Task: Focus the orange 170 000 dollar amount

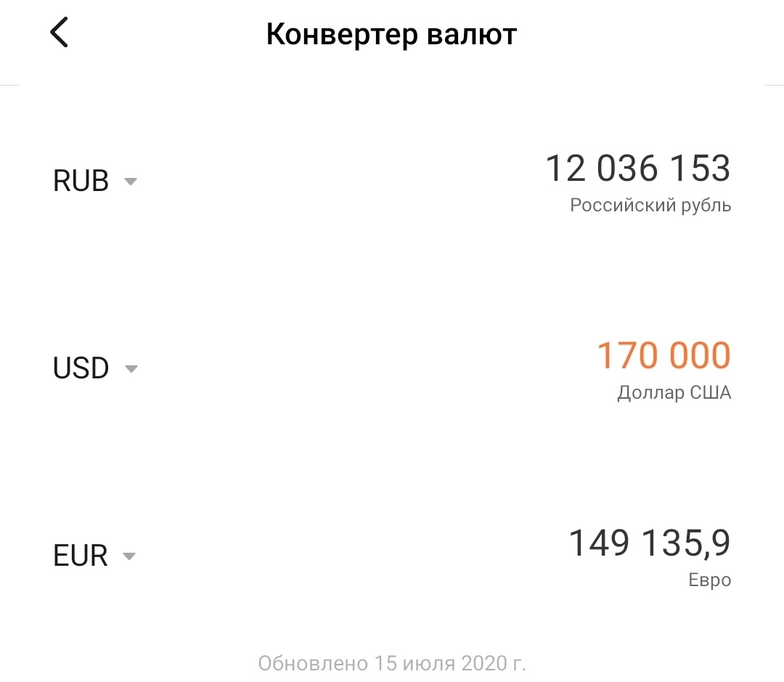Action: 663,356
